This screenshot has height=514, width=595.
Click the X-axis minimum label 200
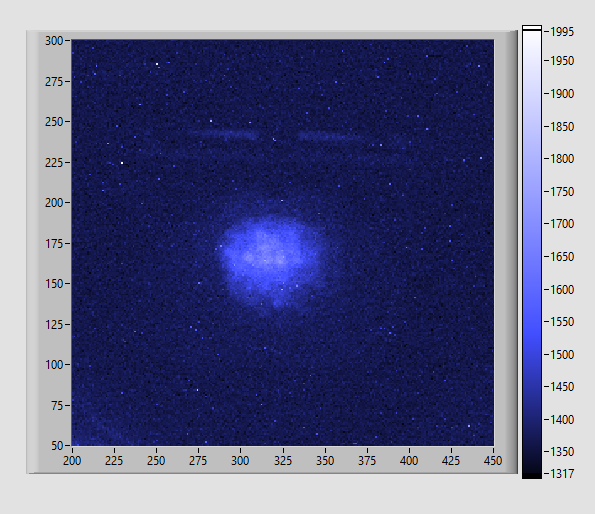pos(72,461)
